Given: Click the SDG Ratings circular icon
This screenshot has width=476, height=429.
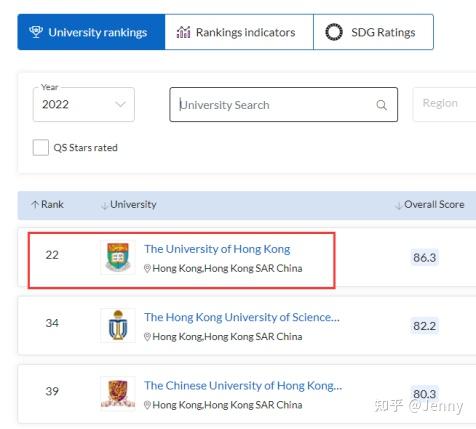Looking at the screenshot, I should point(334,32).
